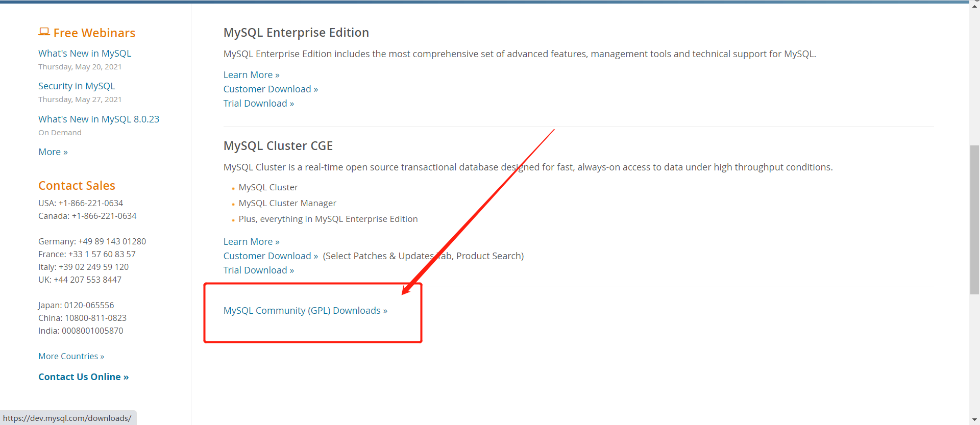The width and height of the screenshot is (980, 425).
Task: Open What's New in MySQL 8.0.23 webinar
Action: [99, 119]
